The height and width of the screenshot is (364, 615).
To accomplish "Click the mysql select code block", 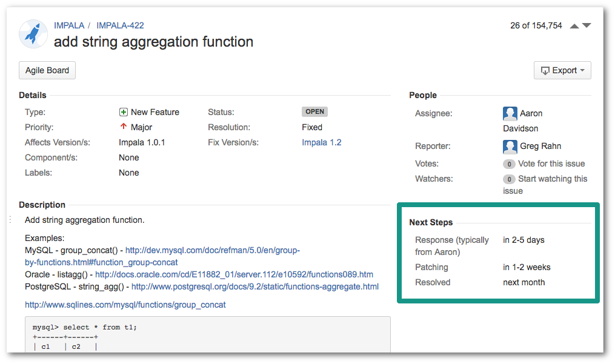I will [207, 334].
